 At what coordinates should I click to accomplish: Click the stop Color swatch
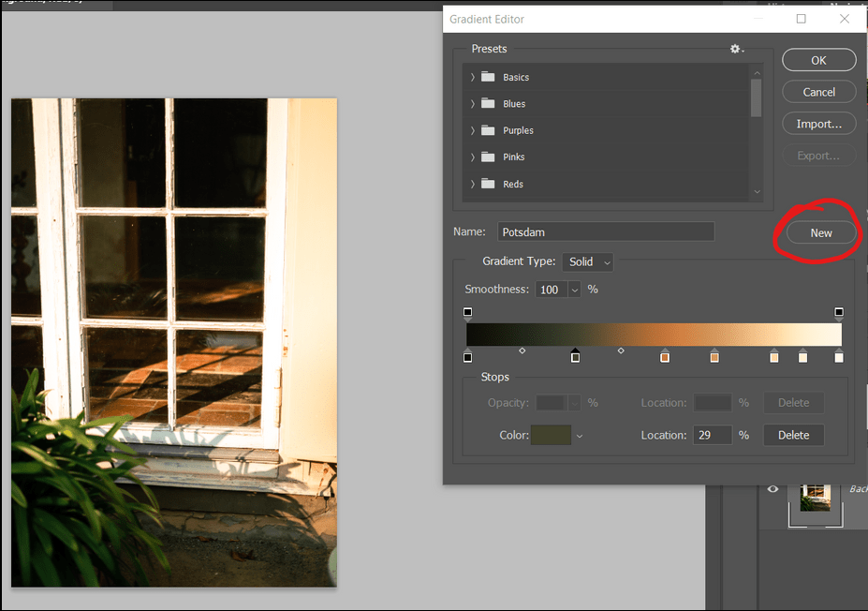tap(551, 435)
